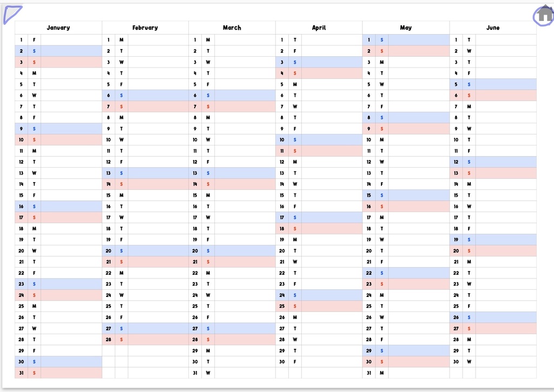Select the May 31 Monday note cell
This screenshot has height=392, width=554.
[x=419, y=373]
